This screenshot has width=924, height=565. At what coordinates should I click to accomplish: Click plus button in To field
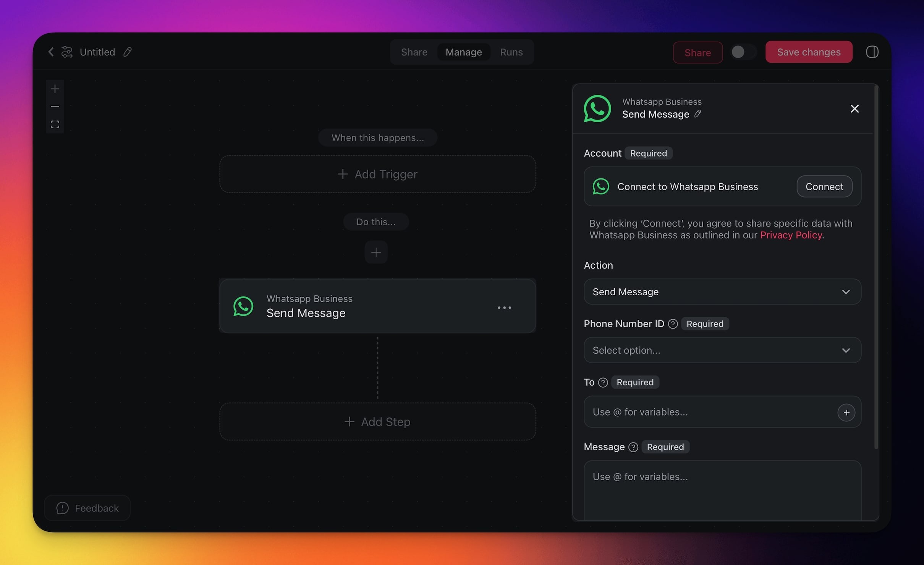pos(846,412)
